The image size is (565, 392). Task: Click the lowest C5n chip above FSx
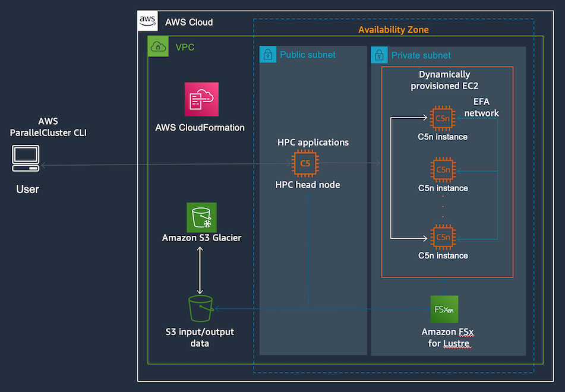443,237
